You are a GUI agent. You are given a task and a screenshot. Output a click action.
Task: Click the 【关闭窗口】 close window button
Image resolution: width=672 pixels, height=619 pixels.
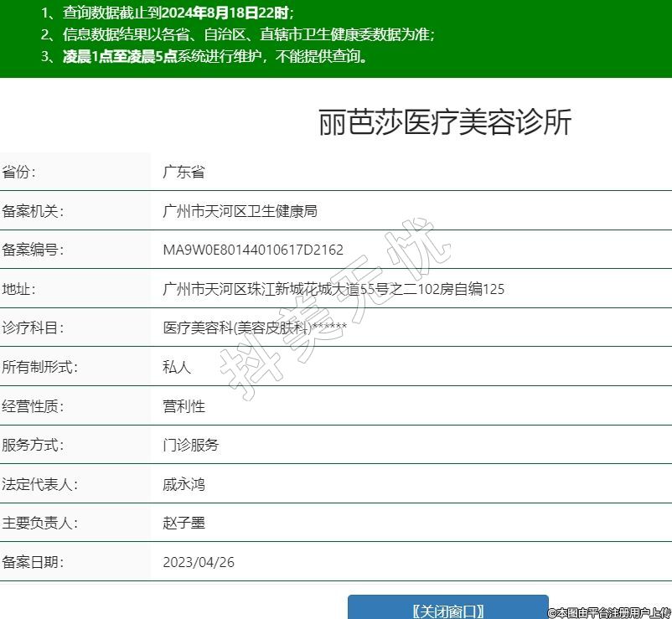pyautogui.click(x=447, y=609)
